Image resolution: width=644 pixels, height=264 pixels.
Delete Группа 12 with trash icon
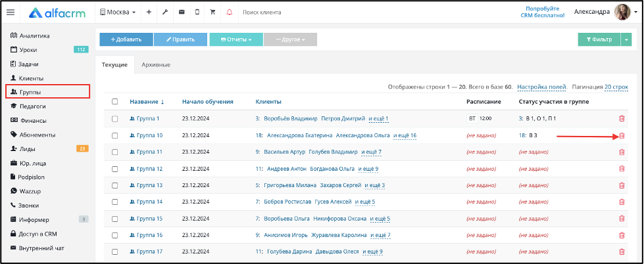[x=622, y=169]
